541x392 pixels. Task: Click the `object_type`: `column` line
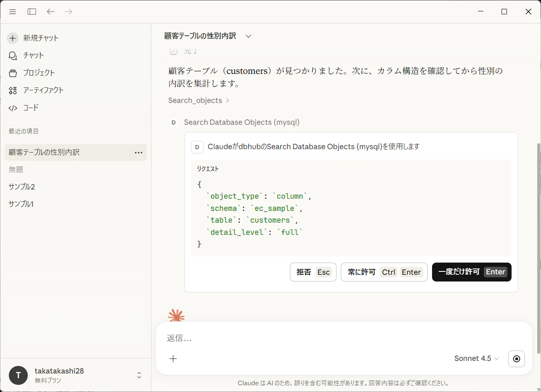pos(259,196)
